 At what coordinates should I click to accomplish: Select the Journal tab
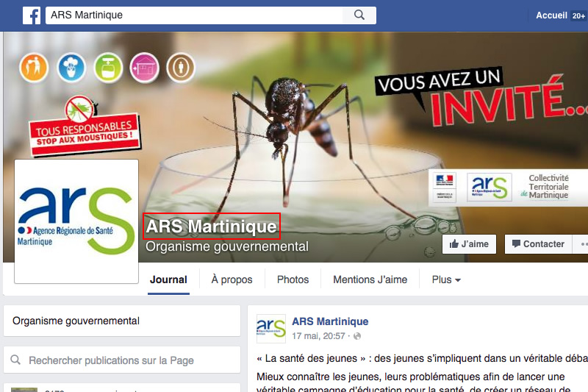tap(168, 279)
